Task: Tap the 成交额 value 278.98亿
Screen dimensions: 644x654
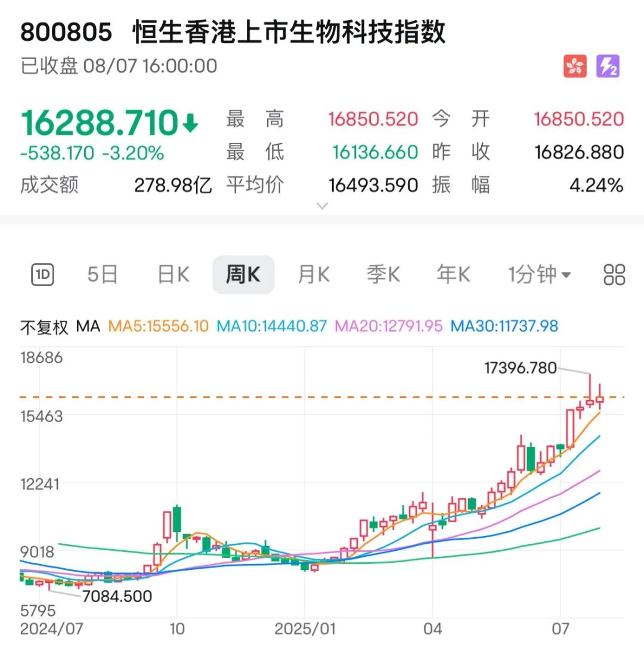Action: pyautogui.click(x=173, y=185)
